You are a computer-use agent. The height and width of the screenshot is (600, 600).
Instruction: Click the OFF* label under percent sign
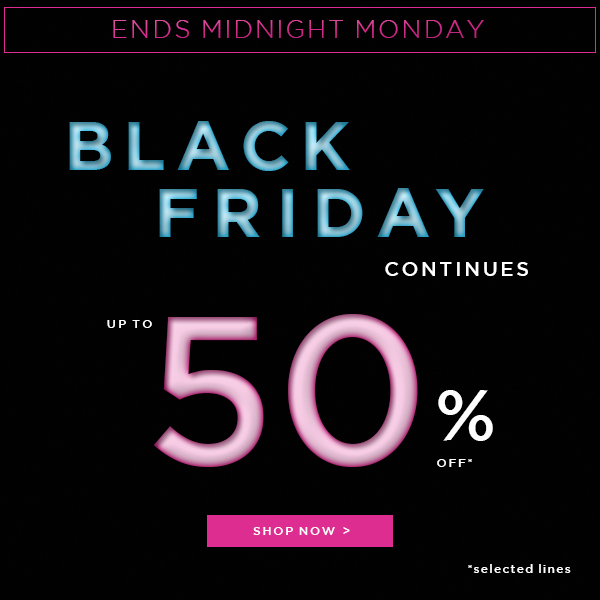click(455, 463)
